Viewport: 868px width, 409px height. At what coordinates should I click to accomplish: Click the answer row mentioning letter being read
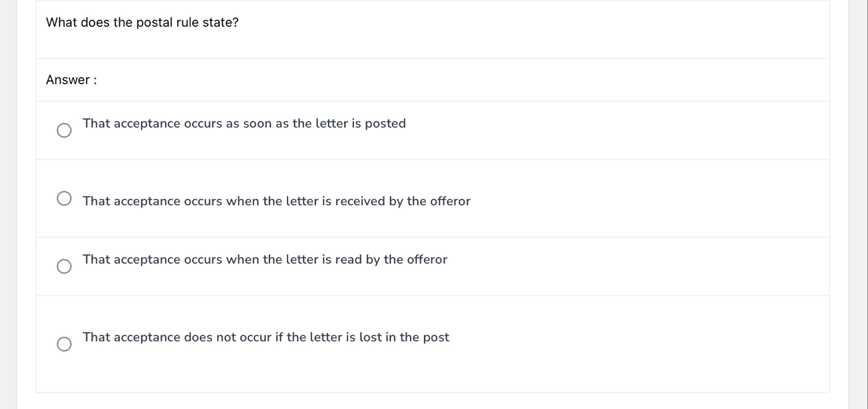coord(265,259)
